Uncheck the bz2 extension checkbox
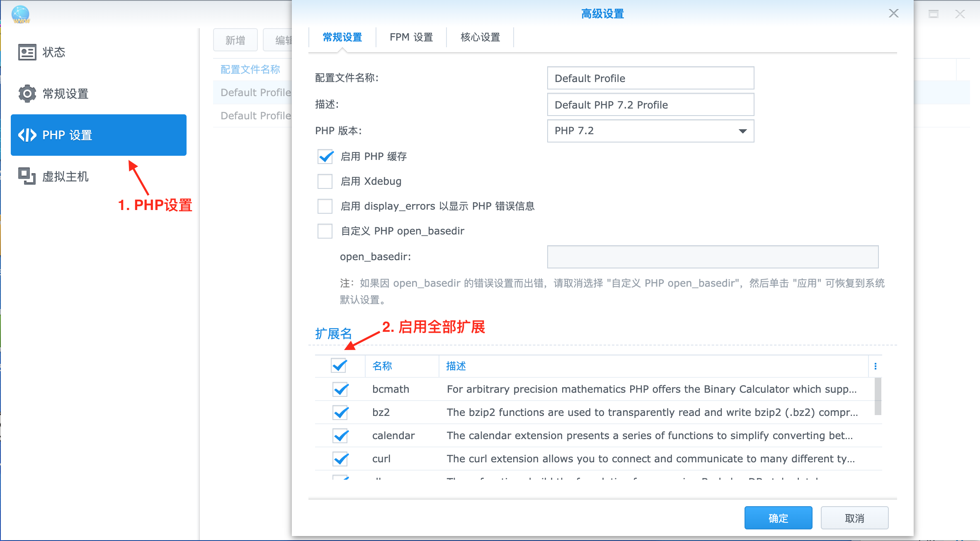980x541 pixels. coord(341,412)
